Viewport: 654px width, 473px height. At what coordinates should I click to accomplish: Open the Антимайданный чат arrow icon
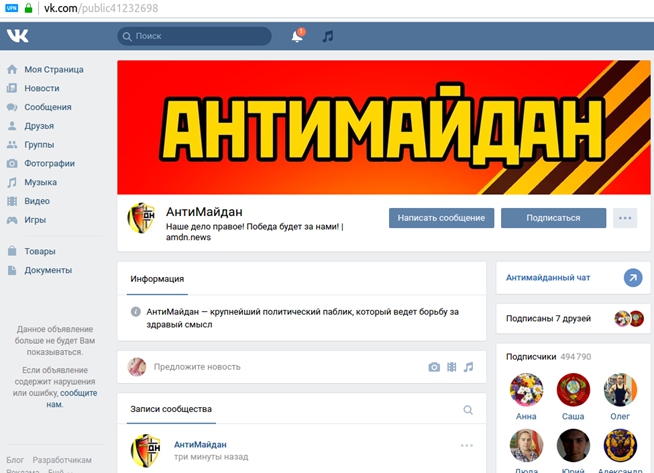[633, 278]
